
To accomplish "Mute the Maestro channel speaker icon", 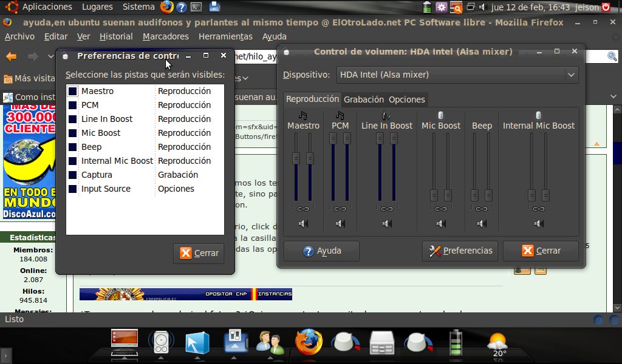I will pyautogui.click(x=303, y=224).
